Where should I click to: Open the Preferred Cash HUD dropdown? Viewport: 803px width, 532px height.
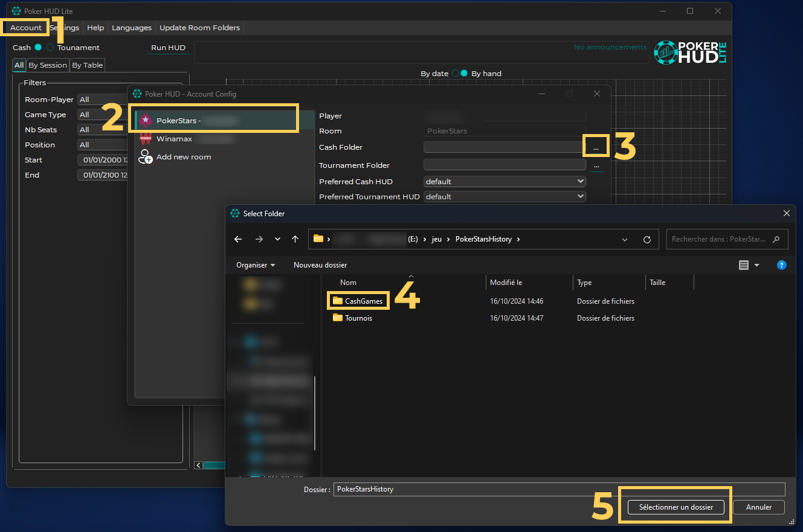[x=505, y=181]
